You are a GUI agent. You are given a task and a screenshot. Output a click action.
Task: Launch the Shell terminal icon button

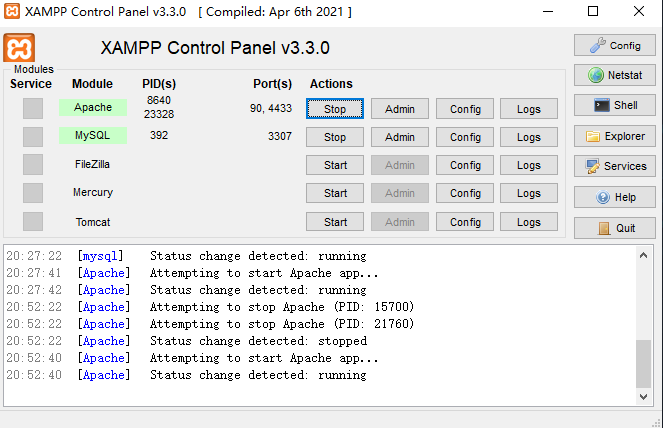[614, 105]
